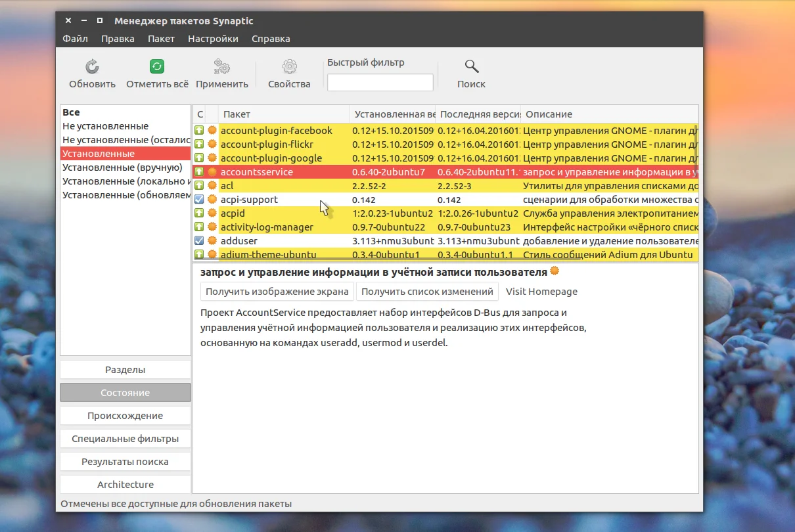
Task: Click the Поиск magnifier icon
Action: (x=471, y=66)
